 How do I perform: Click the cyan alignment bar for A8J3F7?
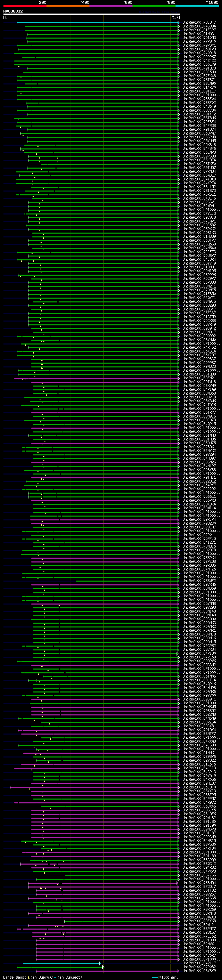click(98, 23)
